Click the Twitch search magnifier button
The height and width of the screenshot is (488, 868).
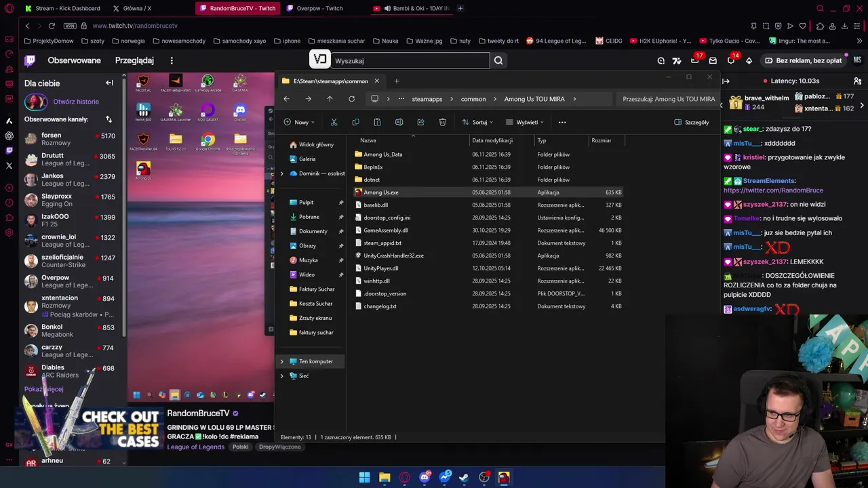click(498, 60)
